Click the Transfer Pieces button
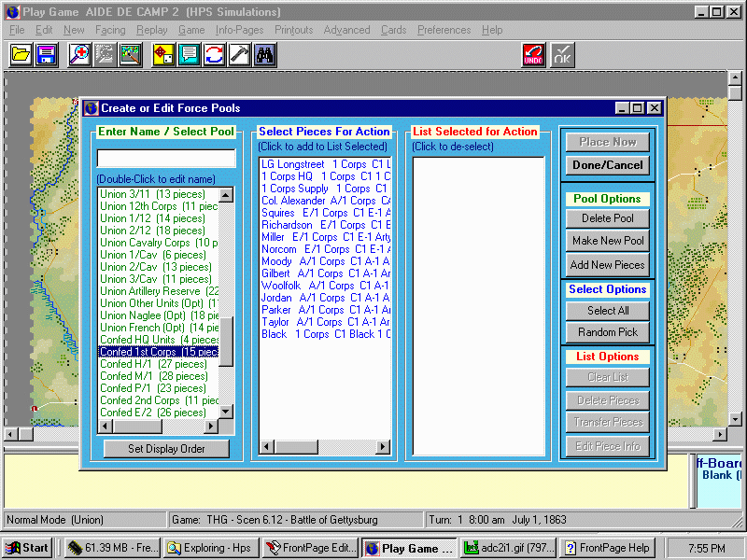747x560 pixels. (x=608, y=423)
